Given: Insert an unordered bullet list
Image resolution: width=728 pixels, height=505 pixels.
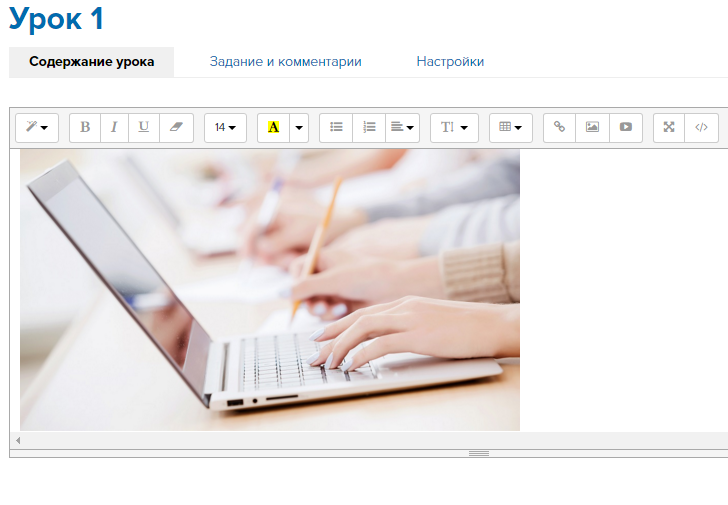Looking at the screenshot, I should [x=337, y=127].
